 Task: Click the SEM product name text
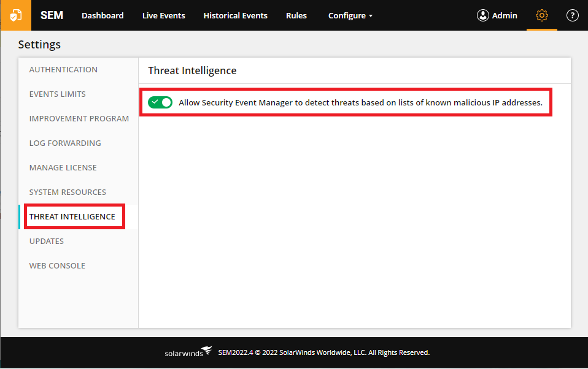pyautogui.click(x=52, y=15)
